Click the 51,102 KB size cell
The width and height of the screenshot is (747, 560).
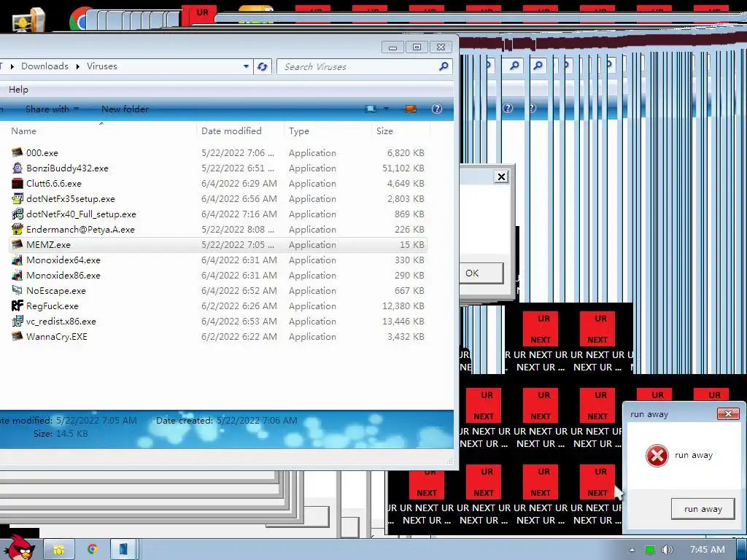tap(403, 168)
